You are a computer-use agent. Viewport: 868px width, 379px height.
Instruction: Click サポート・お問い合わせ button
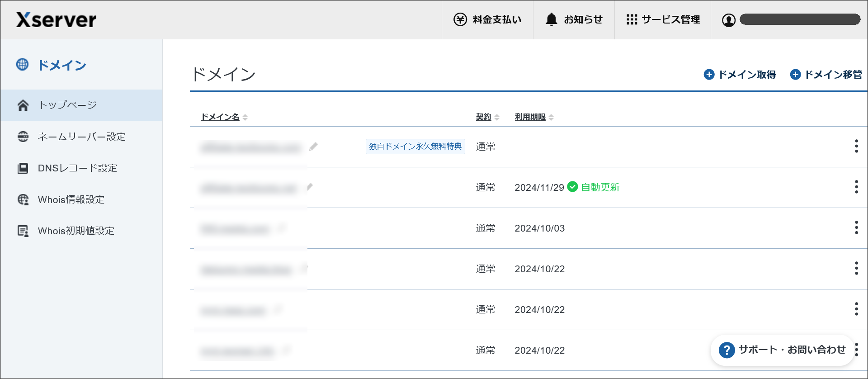[782, 350]
